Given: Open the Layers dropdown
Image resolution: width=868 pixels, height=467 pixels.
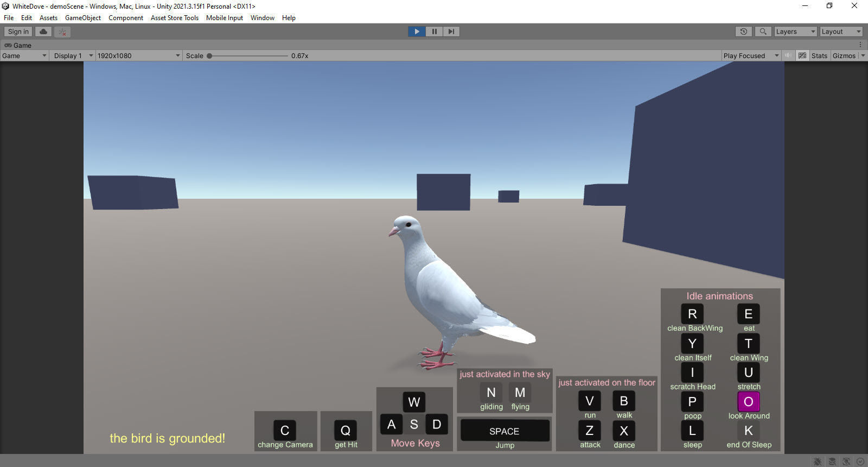Looking at the screenshot, I should (795, 31).
